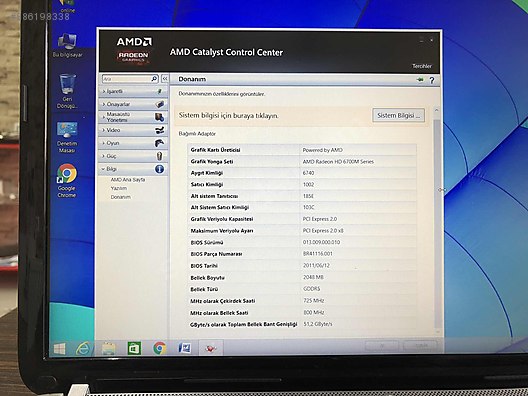Viewport: 528px width, 396px height.
Task: Collapse the sidebar with double-arrow button
Action: tap(165, 79)
